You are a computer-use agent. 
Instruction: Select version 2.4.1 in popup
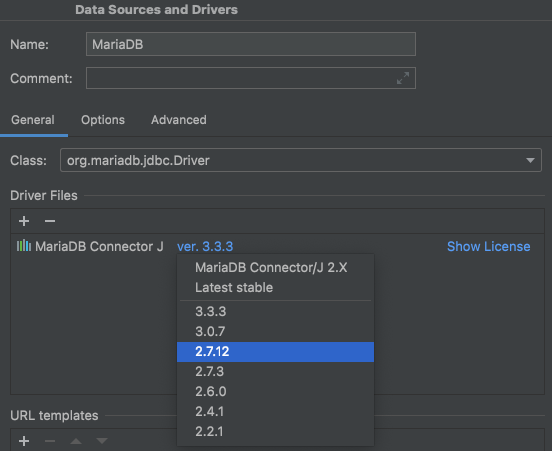(x=275, y=412)
